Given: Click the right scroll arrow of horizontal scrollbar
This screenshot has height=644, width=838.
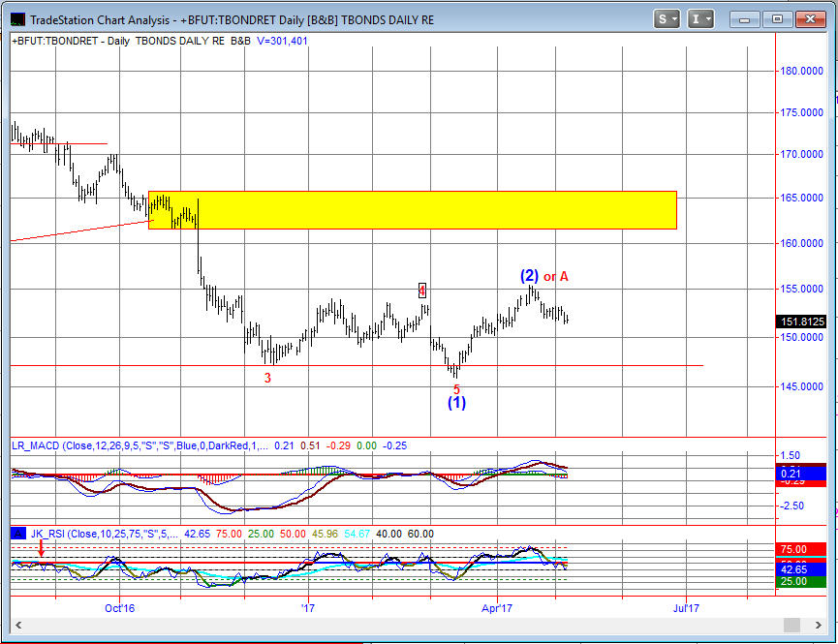Looking at the screenshot, I should [819, 625].
